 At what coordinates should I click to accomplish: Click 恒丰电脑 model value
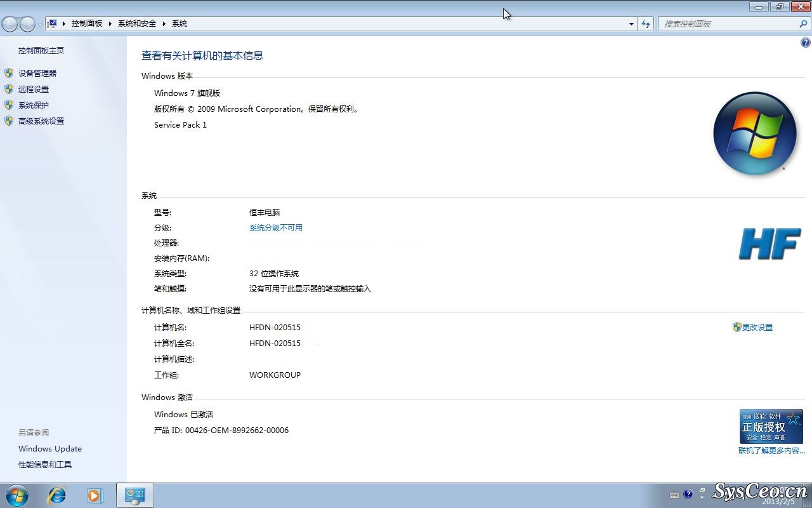pos(265,213)
